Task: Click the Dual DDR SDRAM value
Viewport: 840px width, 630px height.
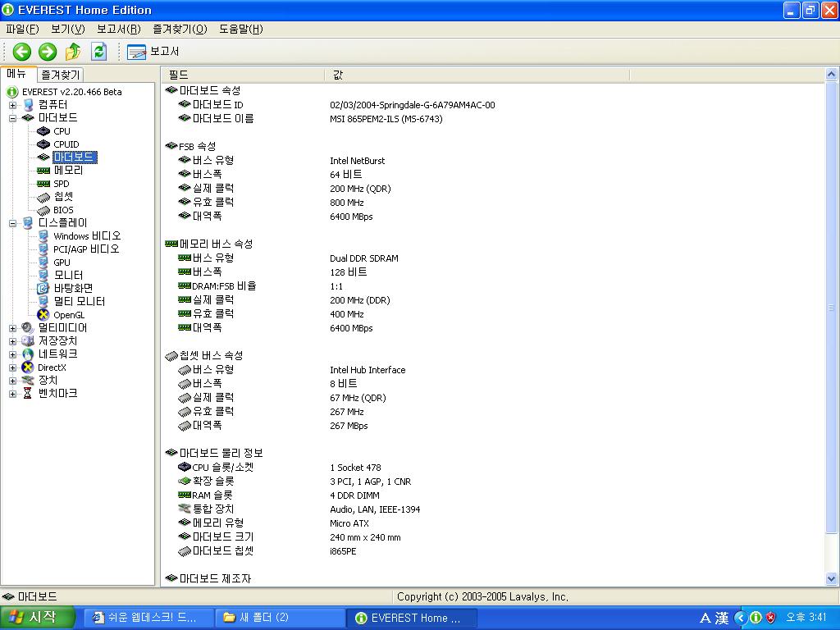Action: (364, 258)
